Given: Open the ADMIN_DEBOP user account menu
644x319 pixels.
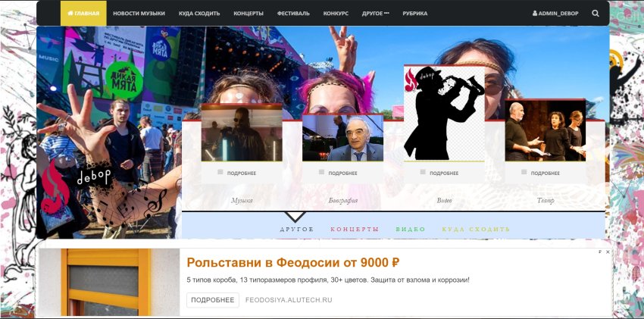Looking at the screenshot, I should coord(555,14).
